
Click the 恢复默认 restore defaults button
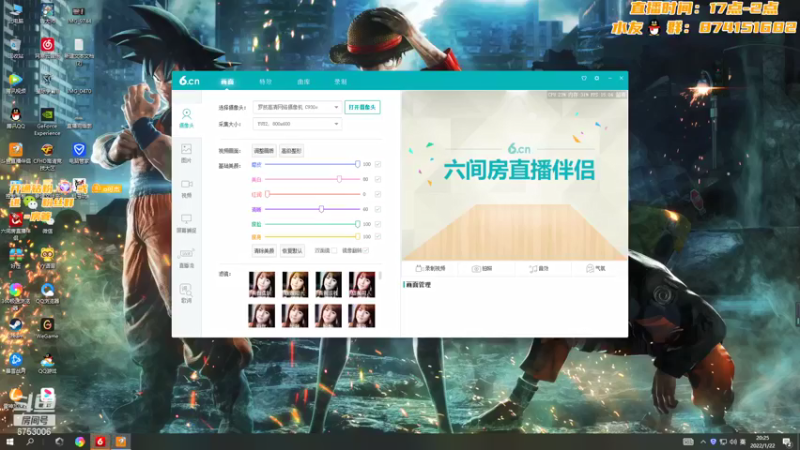point(292,251)
